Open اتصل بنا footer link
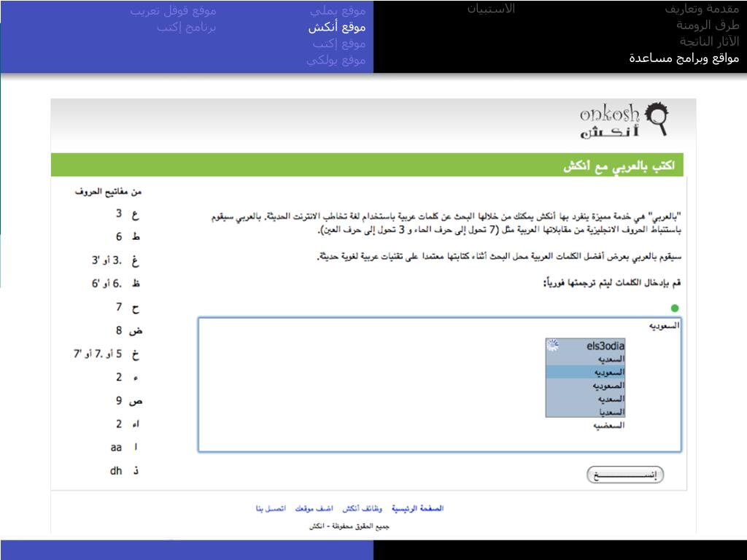 tap(271, 508)
